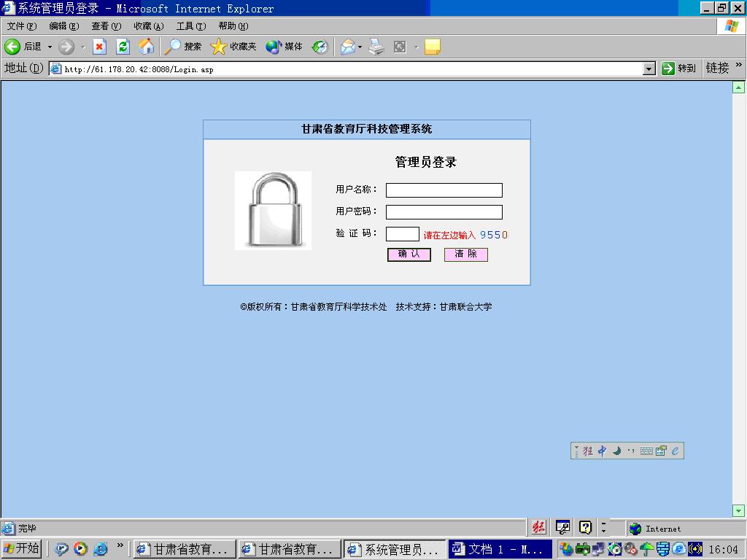Image resolution: width=747 pixels, height=560 pixels.
Task: Click the Back navigation arrow icon
Action: point(12,47)
